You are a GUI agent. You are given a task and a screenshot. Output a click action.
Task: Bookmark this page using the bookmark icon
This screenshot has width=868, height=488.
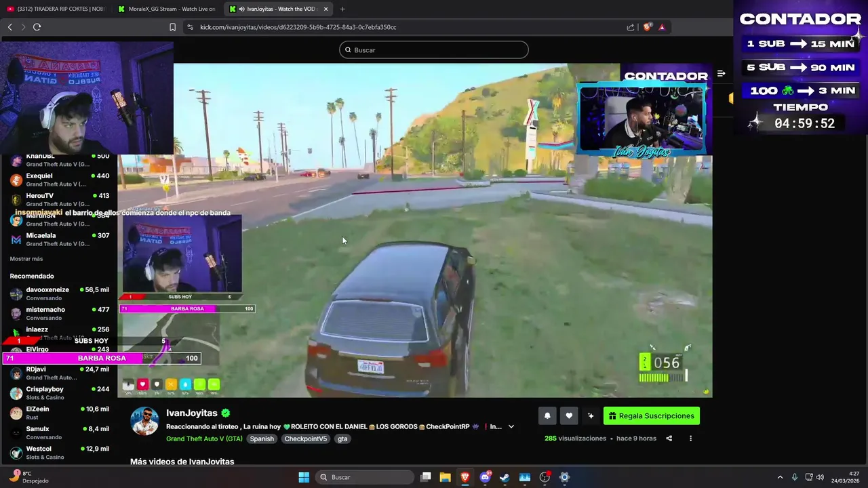tap(172, 27)
